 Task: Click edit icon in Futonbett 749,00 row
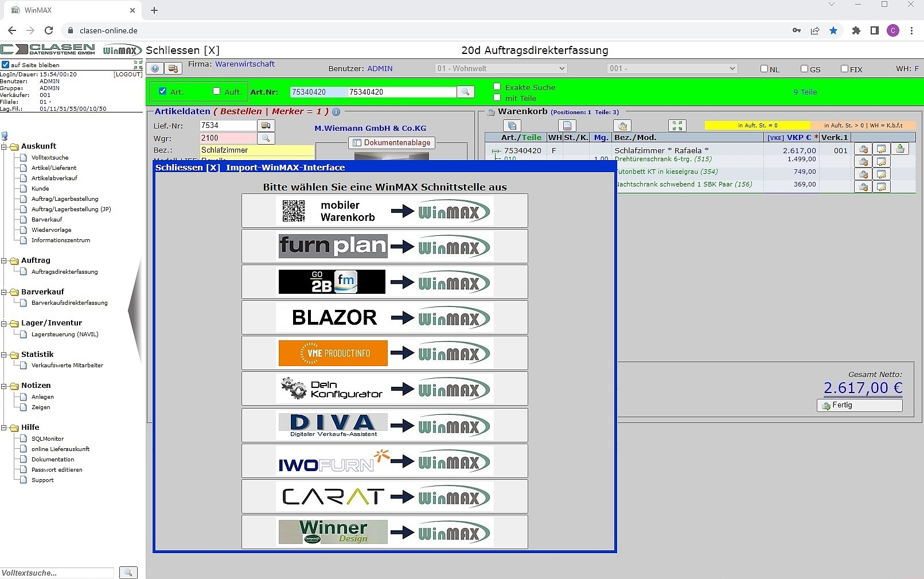click(882, 174)
